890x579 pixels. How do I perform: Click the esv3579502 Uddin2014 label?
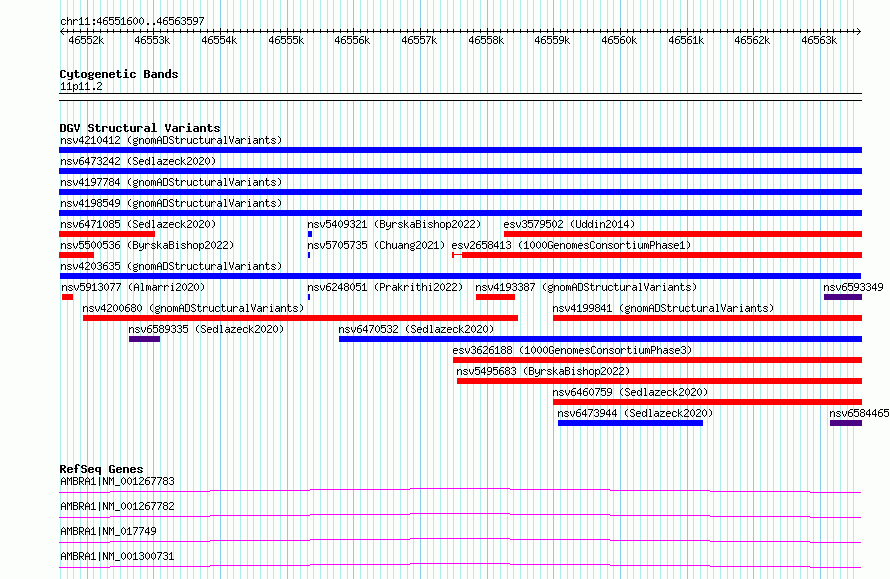[569, 224]
